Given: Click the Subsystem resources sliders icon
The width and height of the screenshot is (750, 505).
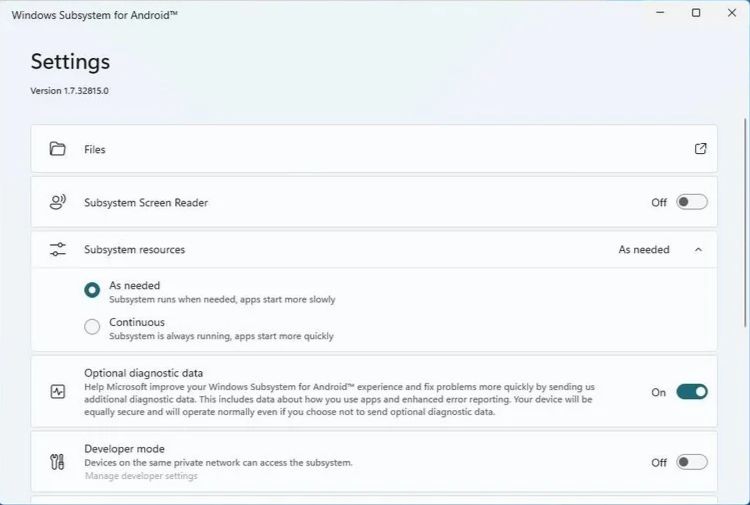Looking at the screenshot, I should [x=58, y=249].
